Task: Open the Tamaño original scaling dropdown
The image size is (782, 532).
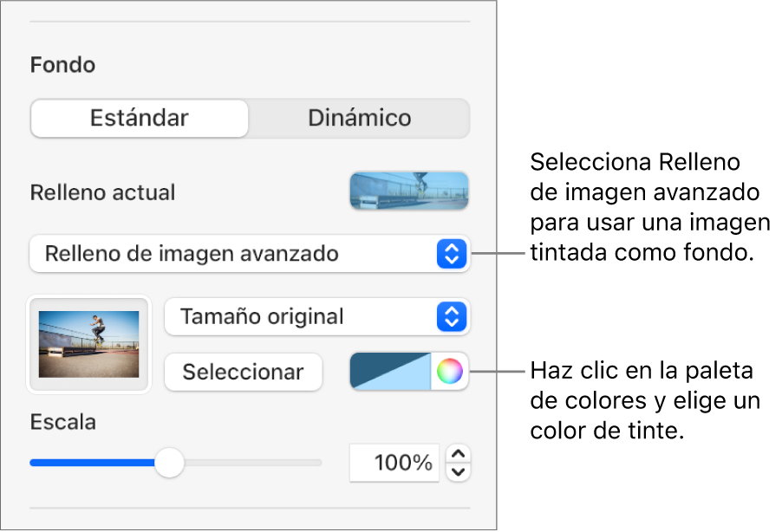Action: pyautogui.click(x=303, y=317)
